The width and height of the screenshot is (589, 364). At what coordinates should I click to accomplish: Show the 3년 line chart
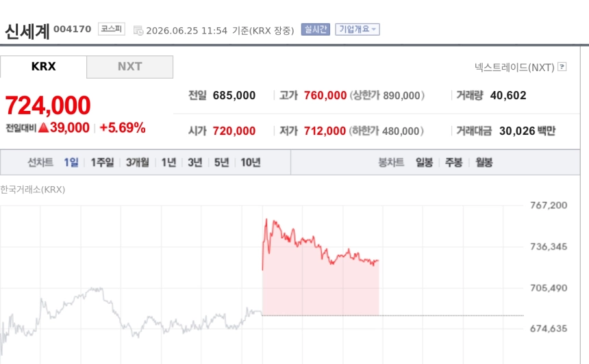tap(195, 162)
